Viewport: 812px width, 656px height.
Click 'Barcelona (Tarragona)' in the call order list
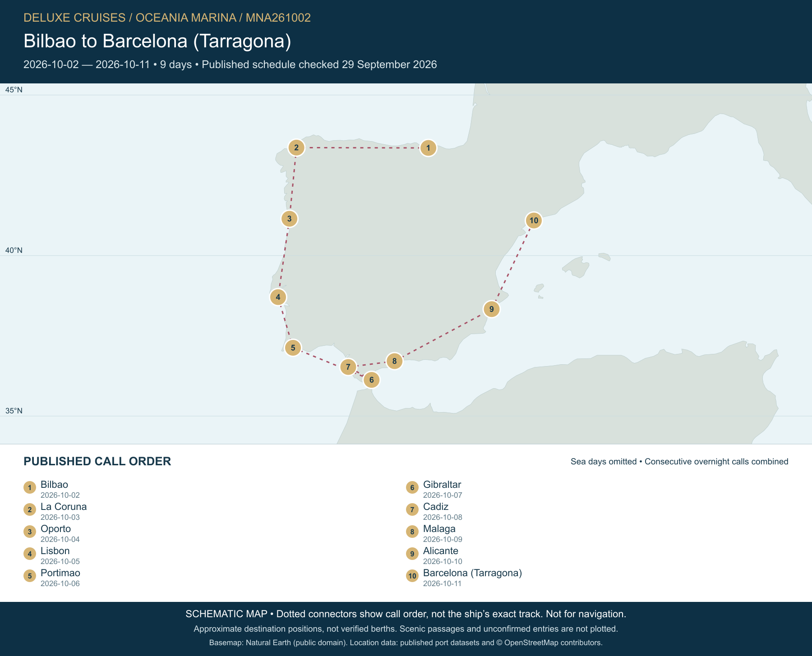(x=472, y=573)
